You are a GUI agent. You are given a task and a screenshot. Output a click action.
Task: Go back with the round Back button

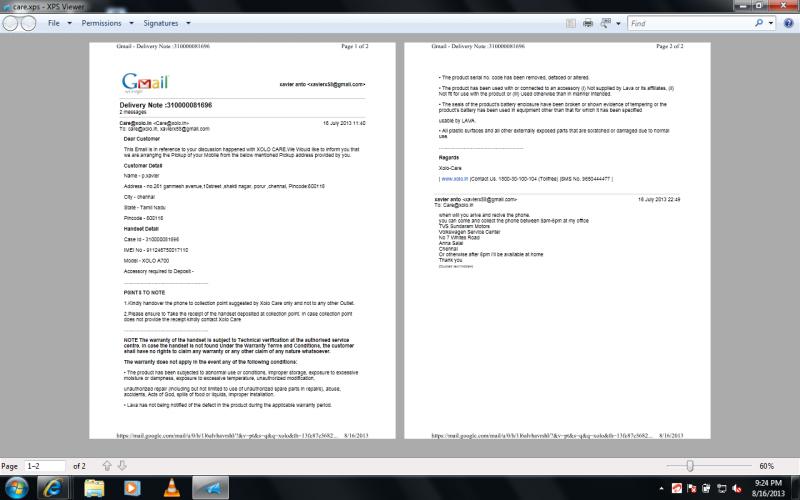tap(10, 23)
